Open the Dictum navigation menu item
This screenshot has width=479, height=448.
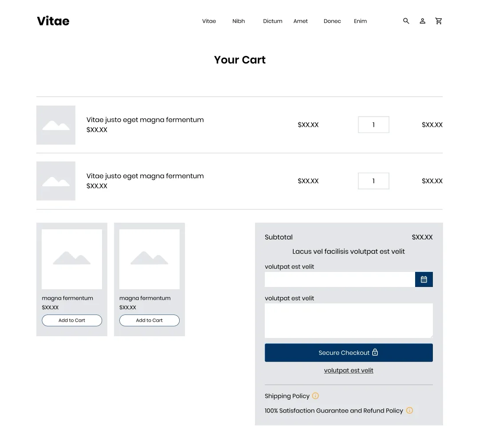point(273,21)
